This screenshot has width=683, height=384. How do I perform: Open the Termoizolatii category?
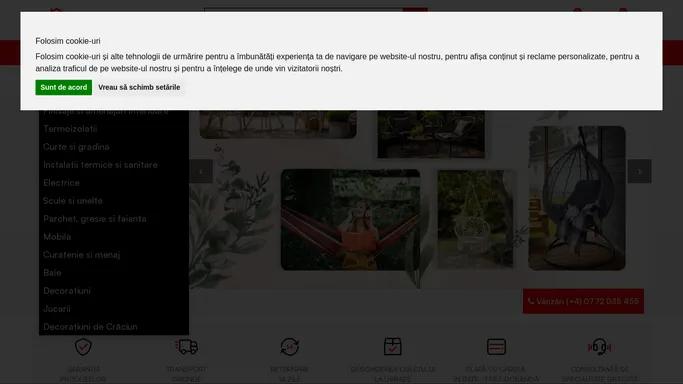pos(70,129)
